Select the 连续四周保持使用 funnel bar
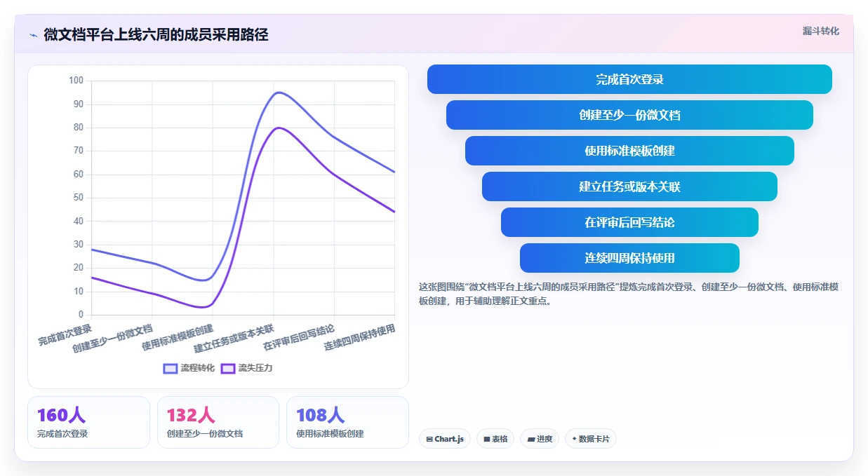This screenshot has width=868, height=476. pyautogui.click(x=629, y=258)
